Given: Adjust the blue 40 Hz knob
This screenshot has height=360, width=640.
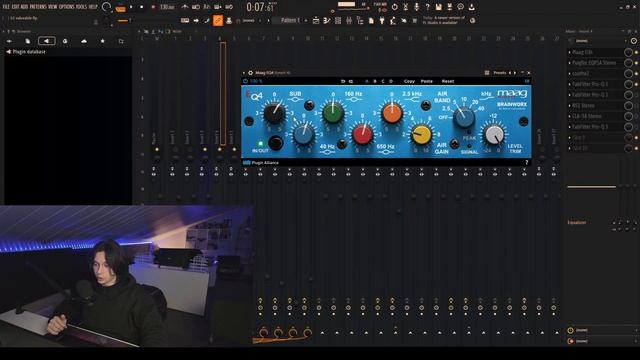Looking at the screenshot, I should (x=303, y=134).
